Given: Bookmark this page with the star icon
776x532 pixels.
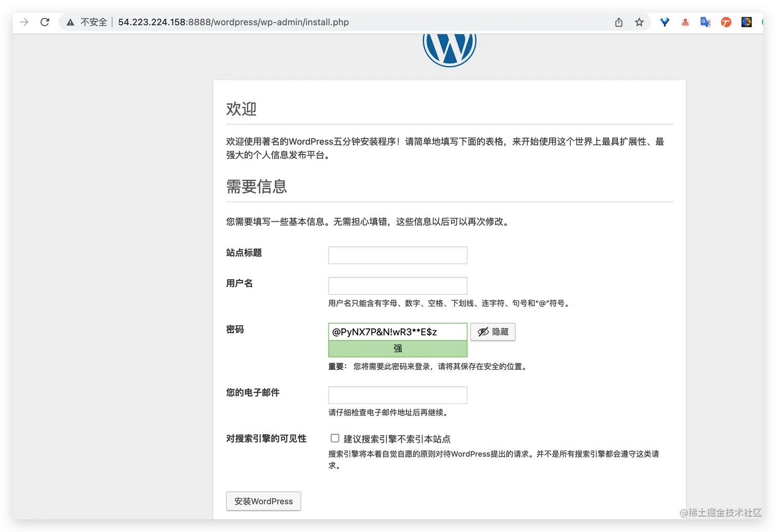Looking at the screenshot, I should point(639,22).
